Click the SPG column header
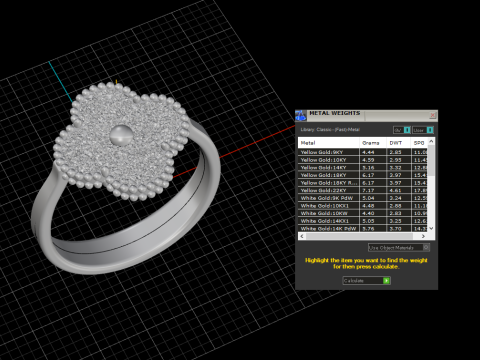 [x=419, y=143]
